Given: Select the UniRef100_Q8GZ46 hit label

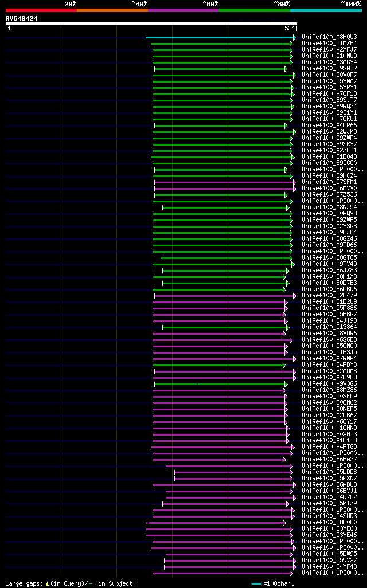Looking at the screenshot, I should [x=330, y=239].
